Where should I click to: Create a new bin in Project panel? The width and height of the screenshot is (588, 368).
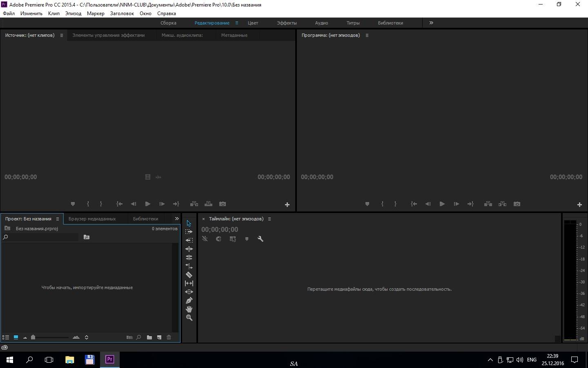(149, 337)
